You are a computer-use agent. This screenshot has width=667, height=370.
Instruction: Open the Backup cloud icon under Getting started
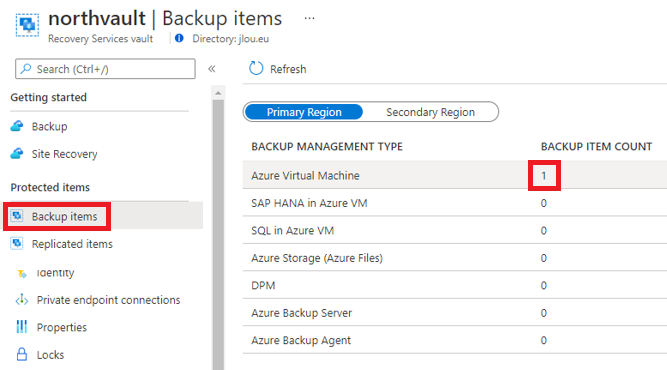pos(17,126)
